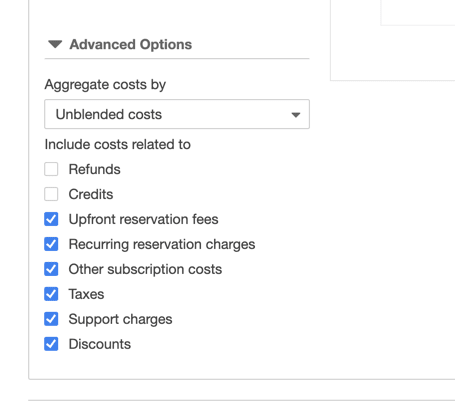Click the Other subscription costs label
This screenshot has width=455, height=411.
click(145, 269)
